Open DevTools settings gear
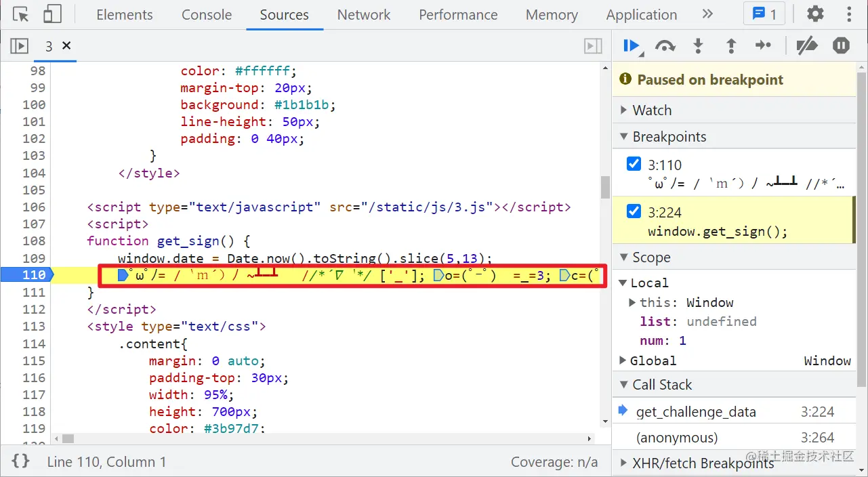Screen dimensions: 868x477 pyautogui.click(x=815, y=14)
